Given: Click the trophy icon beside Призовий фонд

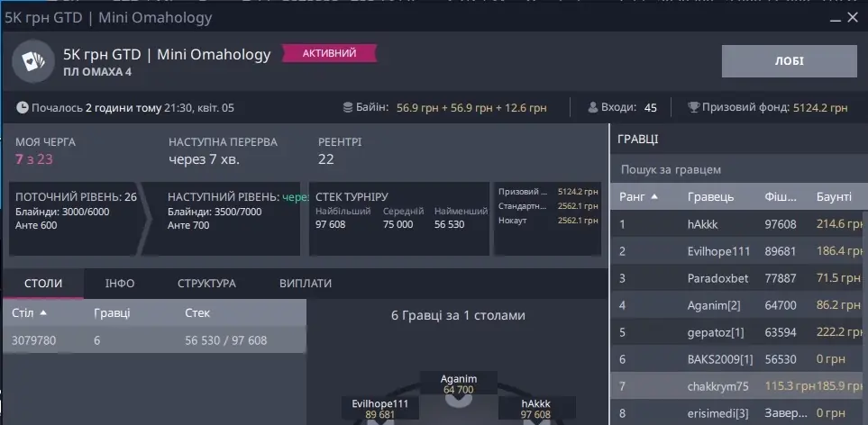Looking at the screenshot, I should (693, 108).
